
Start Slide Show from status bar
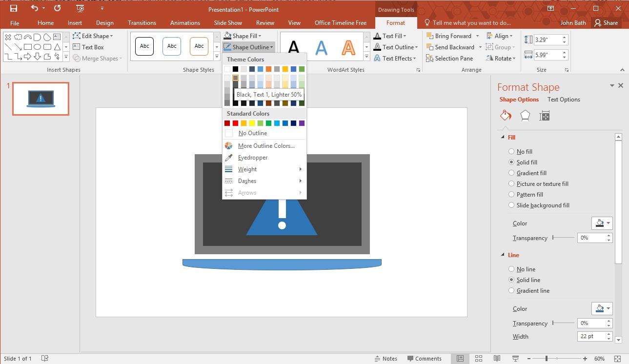coord(516,358)
